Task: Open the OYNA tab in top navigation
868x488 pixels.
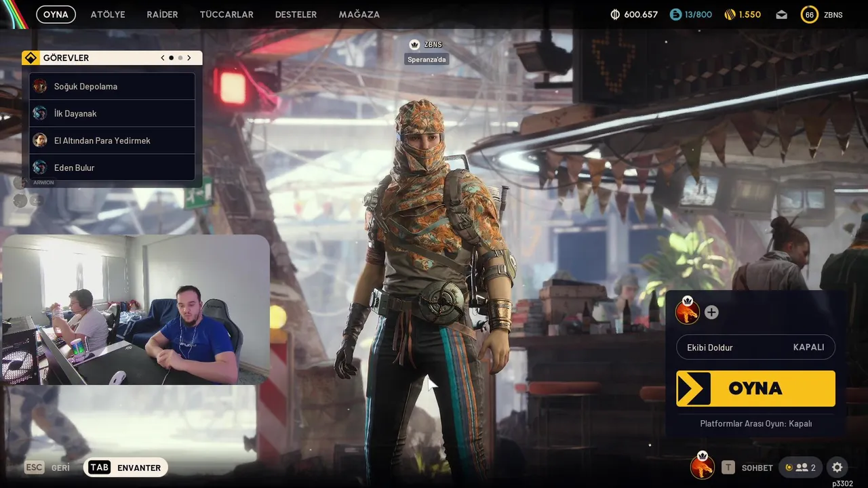Action: coord(56,14)
